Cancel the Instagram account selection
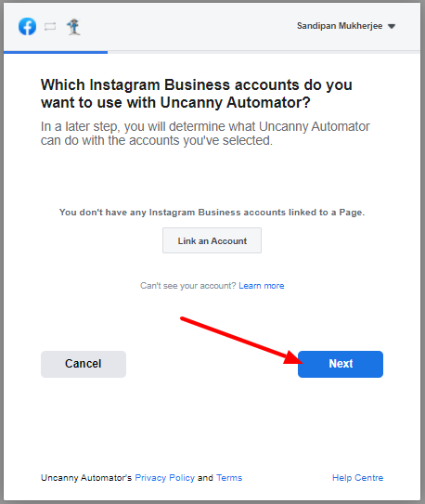The height and width of the screenshot is (504, 425). (x=84, y=364)
